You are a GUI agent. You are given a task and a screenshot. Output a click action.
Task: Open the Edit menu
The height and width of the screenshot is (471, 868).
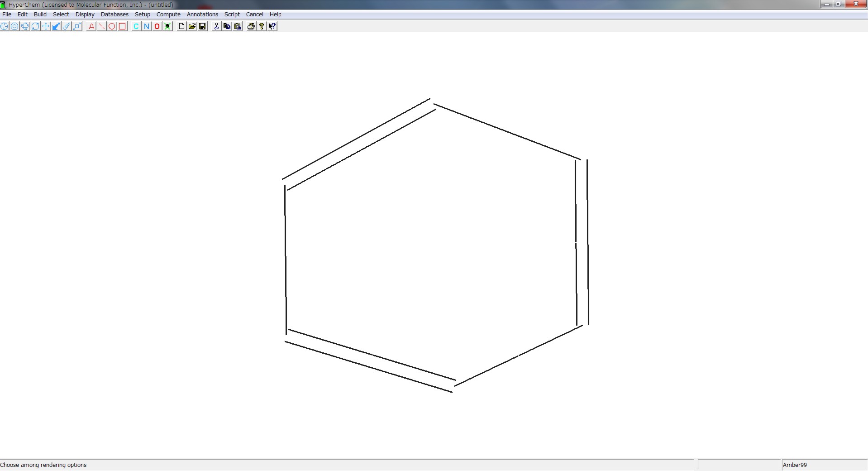coord(23,14)
